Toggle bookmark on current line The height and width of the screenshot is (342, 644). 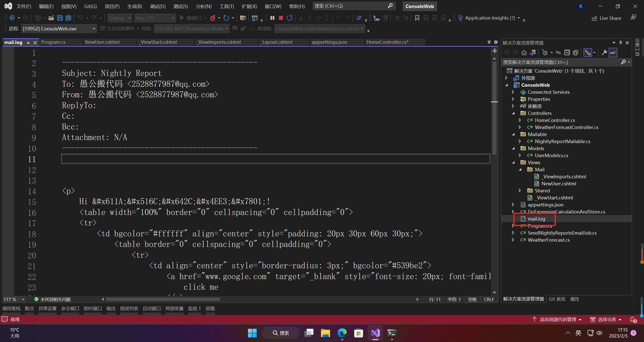417,18
